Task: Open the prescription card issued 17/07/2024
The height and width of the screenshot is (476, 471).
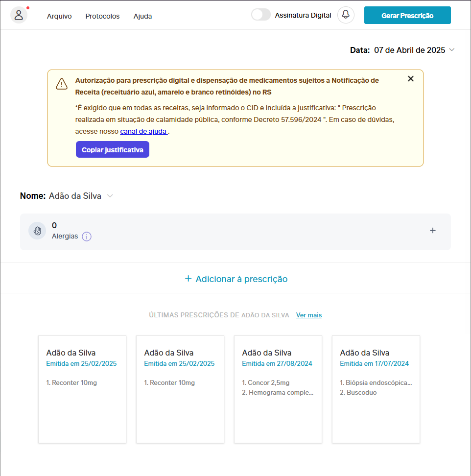Action: pyautogui.click(x=376, y=389)
